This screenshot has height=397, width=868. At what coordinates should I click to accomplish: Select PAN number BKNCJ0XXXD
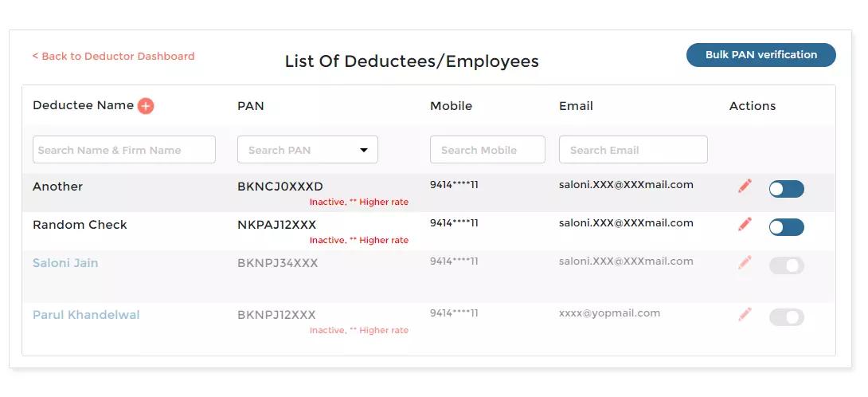[x=280, y=187]
